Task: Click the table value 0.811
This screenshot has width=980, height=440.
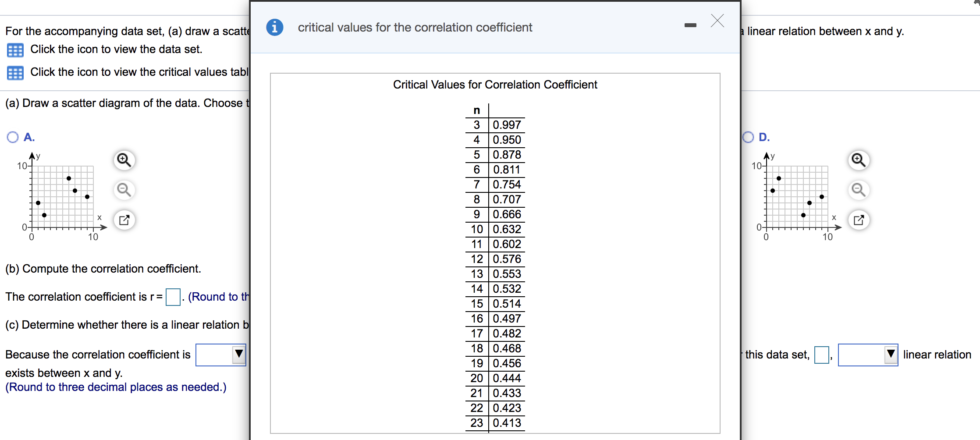Action: [x=507, y=170]
